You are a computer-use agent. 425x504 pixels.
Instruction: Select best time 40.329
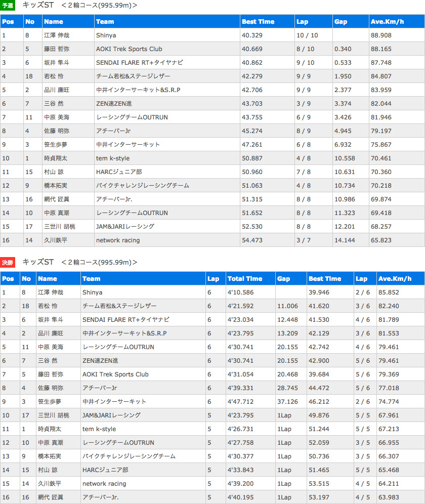(x=252, y=35)
